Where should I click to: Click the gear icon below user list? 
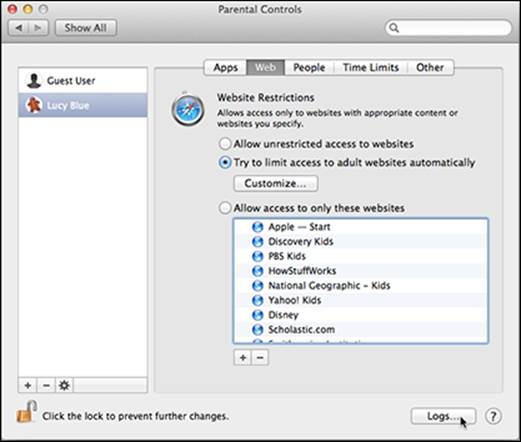(x=64, y=385)
